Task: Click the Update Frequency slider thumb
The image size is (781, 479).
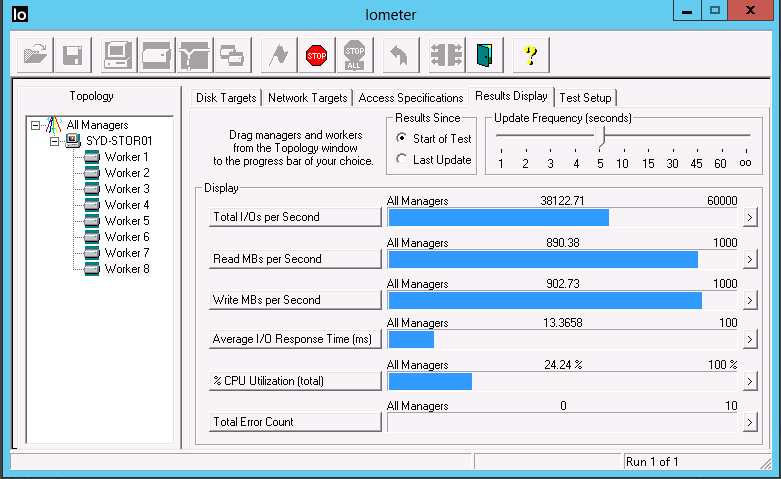Action: click(x=600, y=136)
